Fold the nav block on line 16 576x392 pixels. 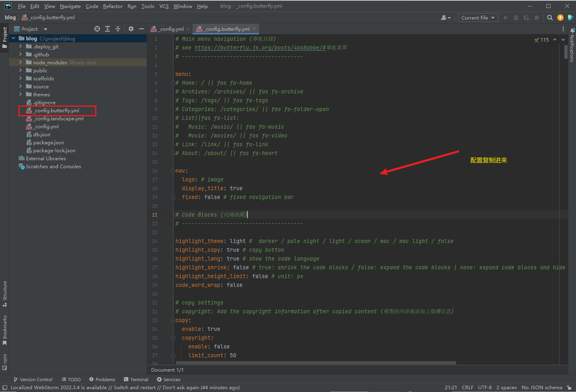(173, 171)
